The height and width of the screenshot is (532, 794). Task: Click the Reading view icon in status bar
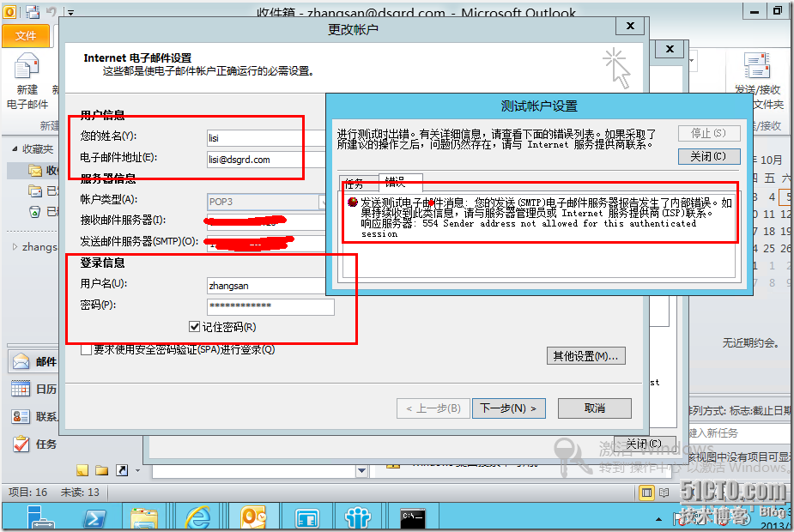tap(664, 493)
